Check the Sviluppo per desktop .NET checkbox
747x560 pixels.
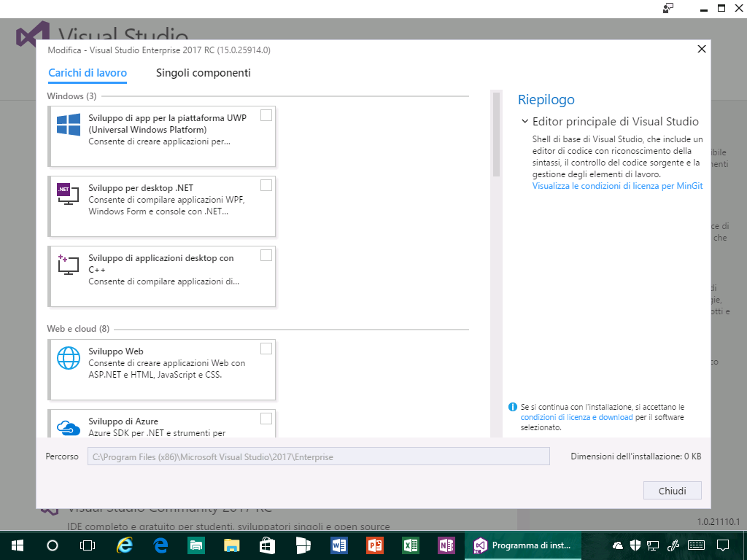click(x=266, y=185)
